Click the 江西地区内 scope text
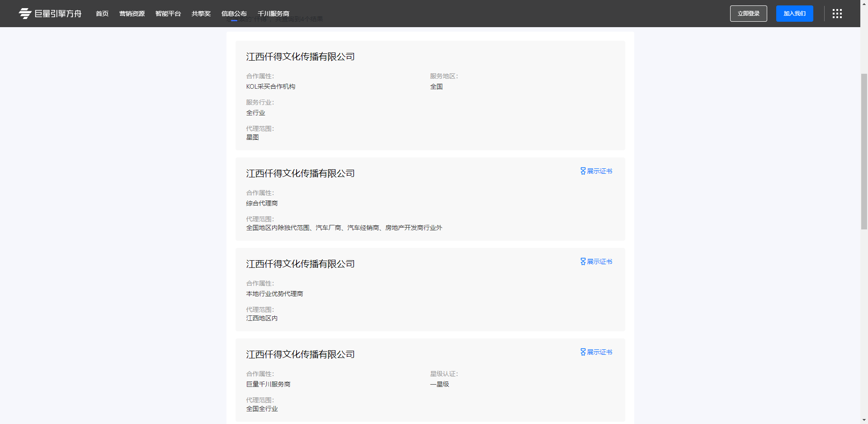The image size is (868, 424). [x=262, y=318]
